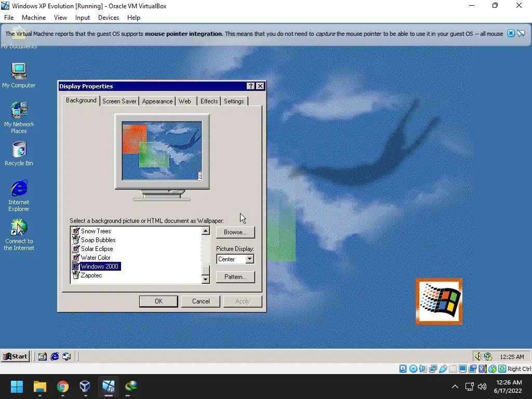Switch to the Web tab
The width and height of the screenshot is (532, 399).
(x=185, y=101)
